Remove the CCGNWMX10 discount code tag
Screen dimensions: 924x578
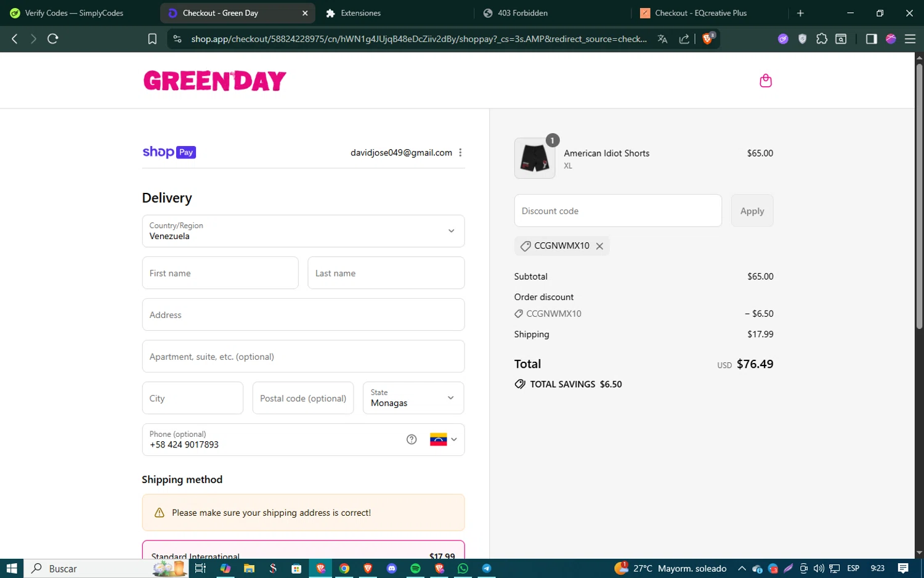[x=599, y=246]
